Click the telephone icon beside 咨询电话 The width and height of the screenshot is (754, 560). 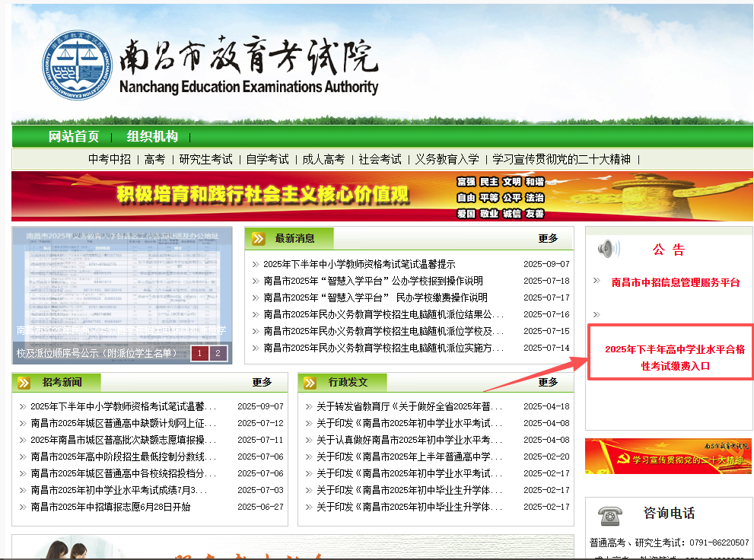pos(609,515)
